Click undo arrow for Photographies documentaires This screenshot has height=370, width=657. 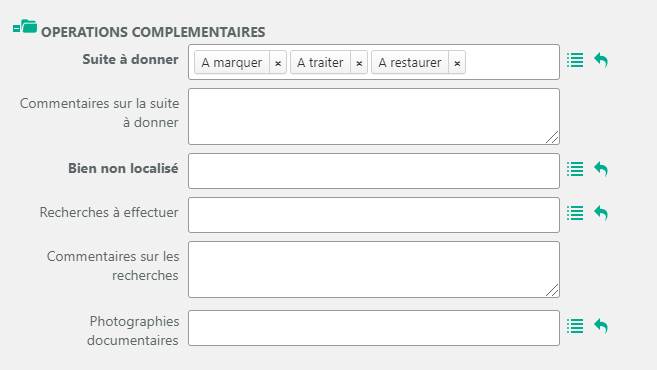click(601, 326)
